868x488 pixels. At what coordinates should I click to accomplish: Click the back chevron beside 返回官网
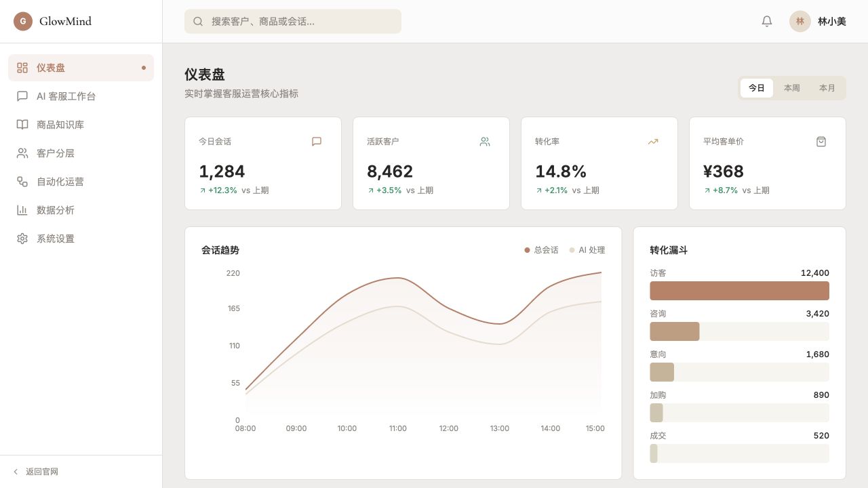tap(16, 472)
